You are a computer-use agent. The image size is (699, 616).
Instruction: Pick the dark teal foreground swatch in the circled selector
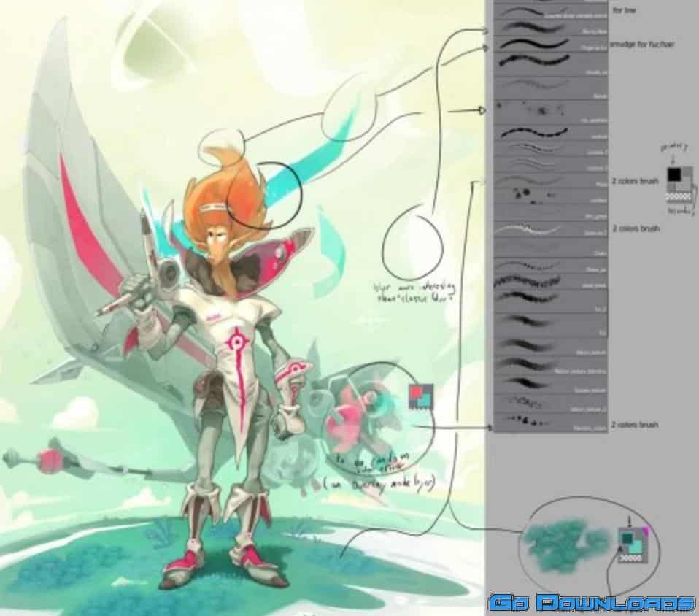pos(626,539)
